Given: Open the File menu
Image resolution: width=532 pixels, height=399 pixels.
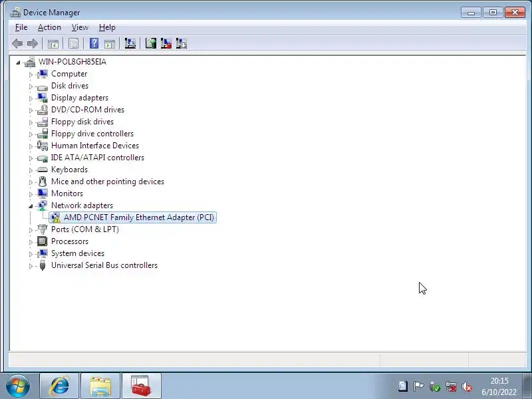Looking at the screenshot, I should [21, 27].
